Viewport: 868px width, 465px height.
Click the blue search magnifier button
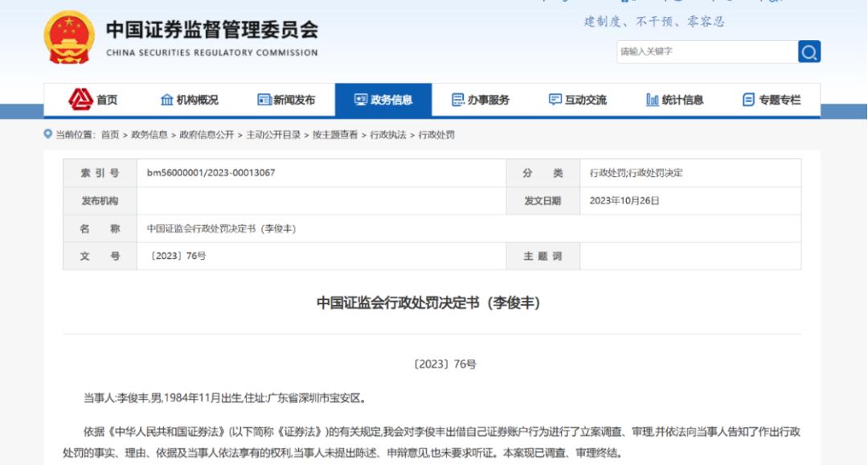pyautogui.click(x=809, y=51)
